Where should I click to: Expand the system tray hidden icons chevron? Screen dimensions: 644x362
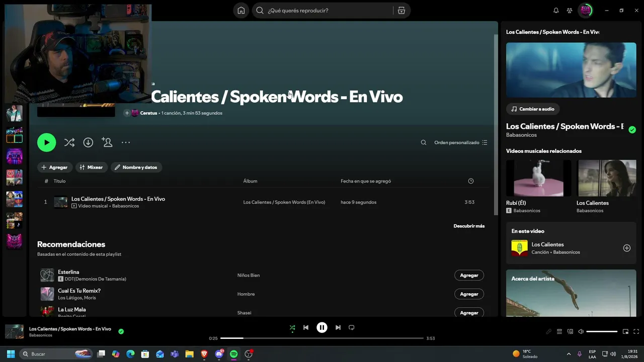click(x=569, y=354)
